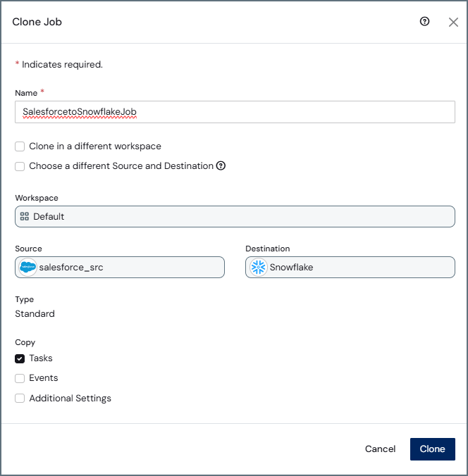Open the Source salesforce_src field
Viewport: 468px width, 476px height.
[120, 267]
